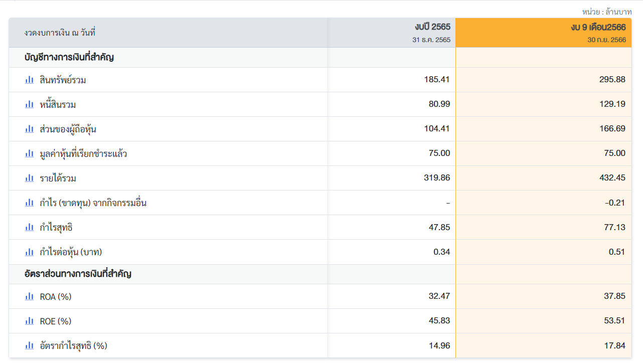This screenshot has width=643, height=364.
Task: Click the กำไรสุทธิ row label
Action: (56, 227)
